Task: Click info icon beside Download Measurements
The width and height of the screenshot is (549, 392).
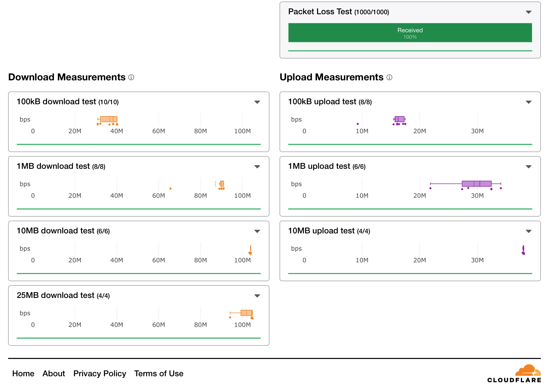Action: (131, 77)
